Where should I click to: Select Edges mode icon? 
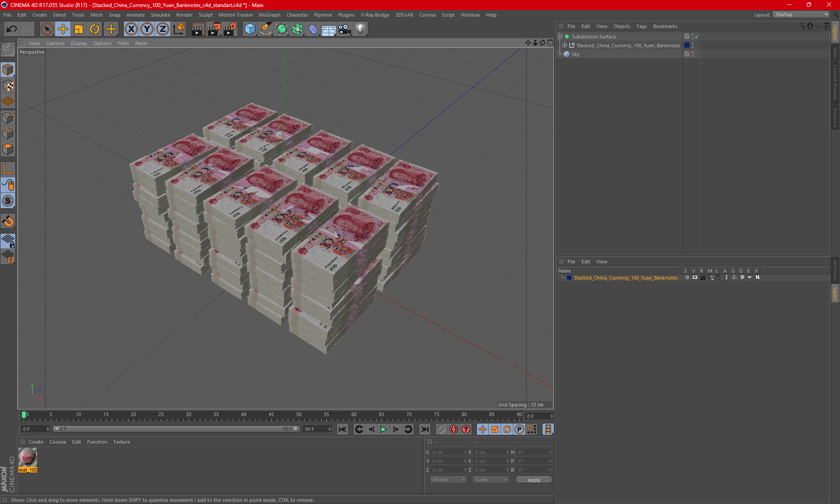point(8,133)
